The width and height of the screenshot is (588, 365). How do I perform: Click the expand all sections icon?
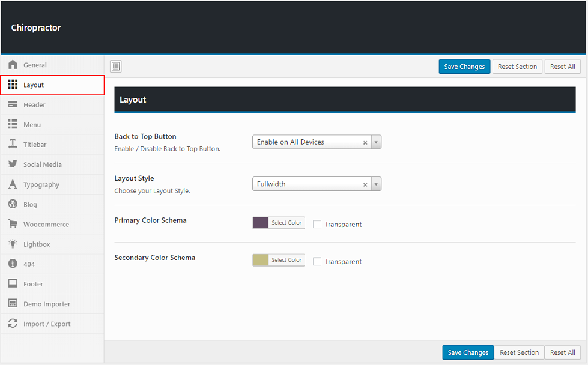[x=116, y=67]
